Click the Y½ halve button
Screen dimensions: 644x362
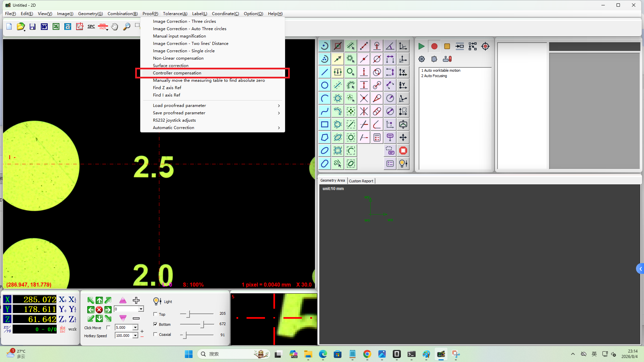point(72,309)
